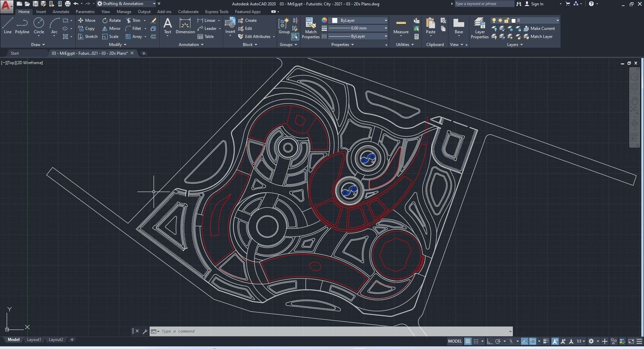Viewport: 644px width, 349px height.
Task: Click the keyword search field
Action: (x=484, y=4)
